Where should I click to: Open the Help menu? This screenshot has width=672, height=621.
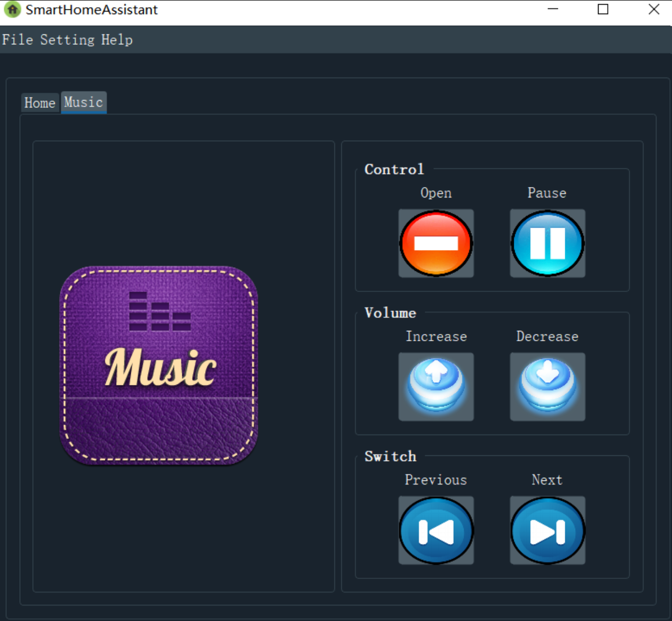pos(117,40)
